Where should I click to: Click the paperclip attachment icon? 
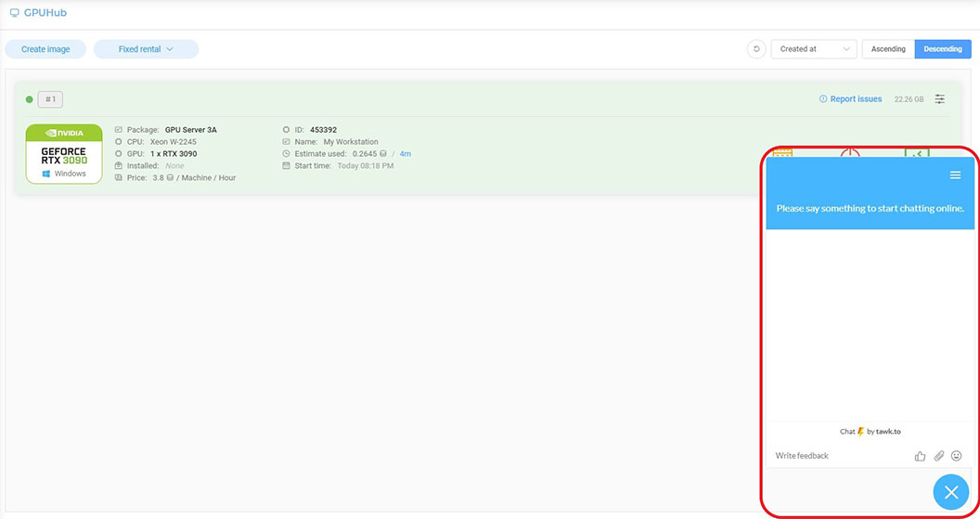coord(938,456)
